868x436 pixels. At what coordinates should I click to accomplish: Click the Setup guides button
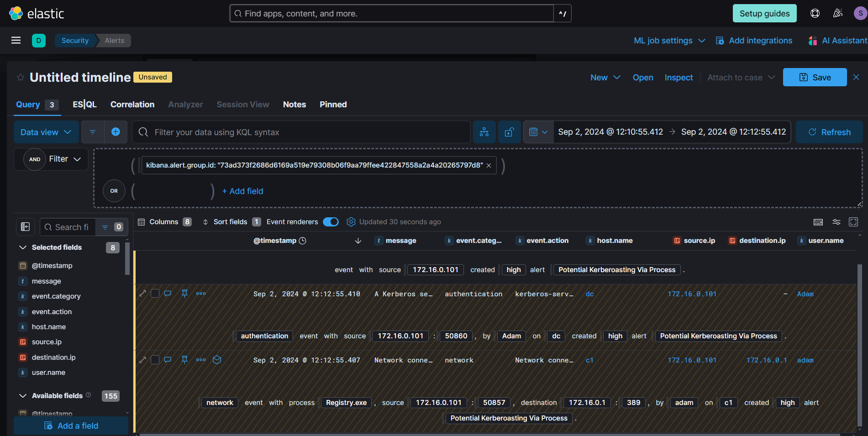pos(765,13)
